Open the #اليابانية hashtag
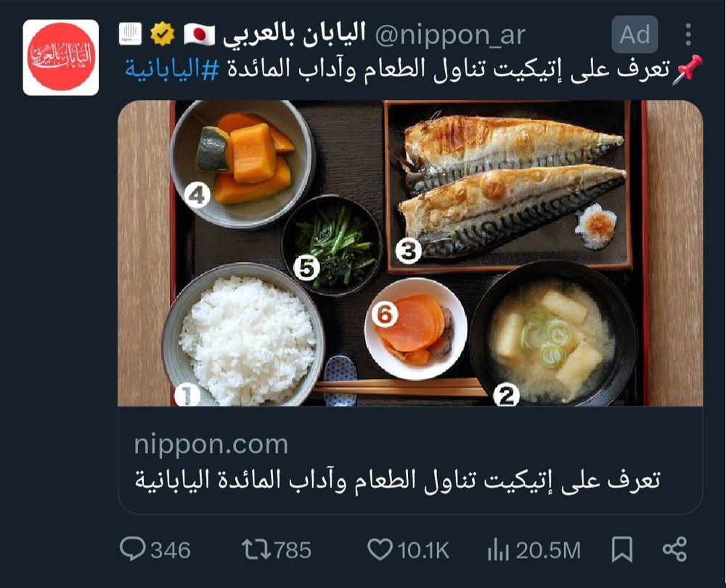This screenshot has width=726, height=588. [x=172, y=69]
